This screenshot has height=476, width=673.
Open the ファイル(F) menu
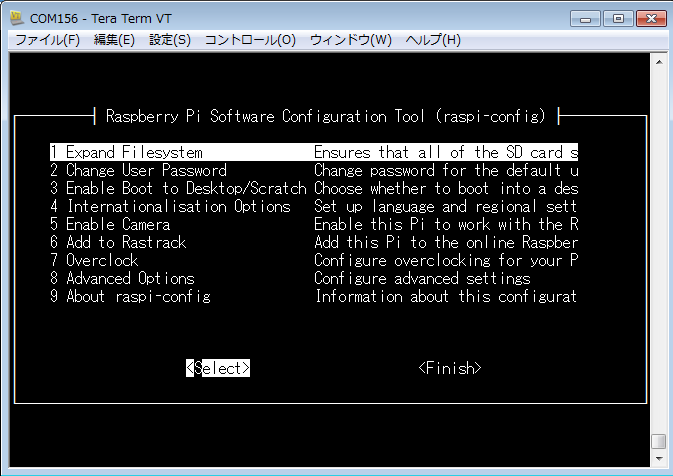tap(47, 40)
